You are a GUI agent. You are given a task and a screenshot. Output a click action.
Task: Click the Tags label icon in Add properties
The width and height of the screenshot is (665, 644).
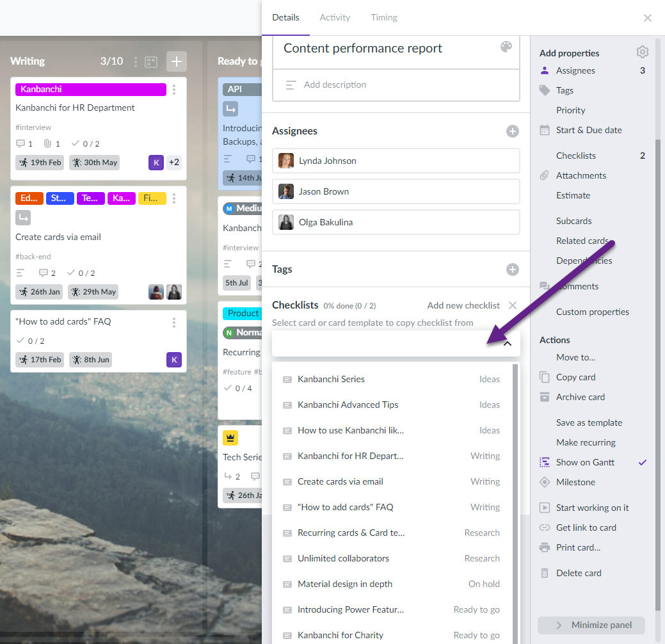click(545, 90)
